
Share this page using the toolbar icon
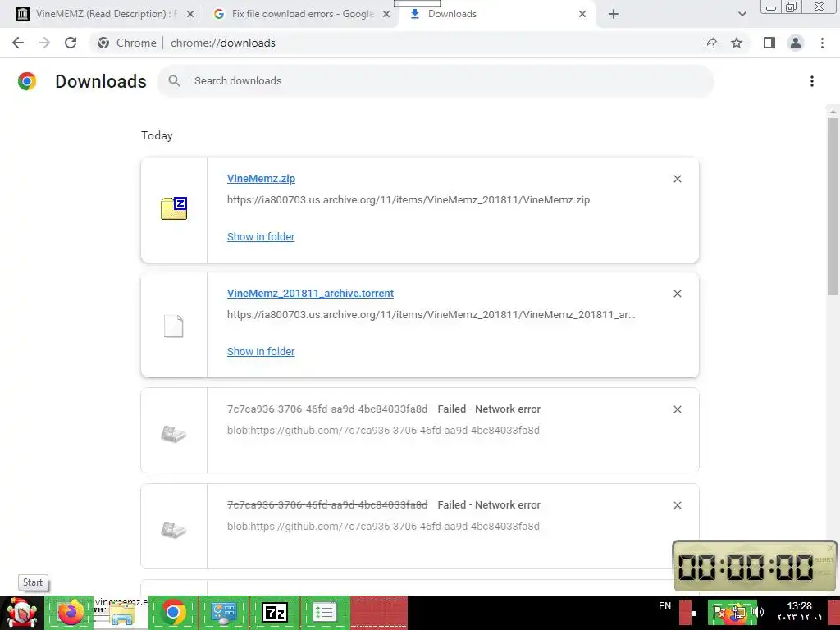click(710, 43)
